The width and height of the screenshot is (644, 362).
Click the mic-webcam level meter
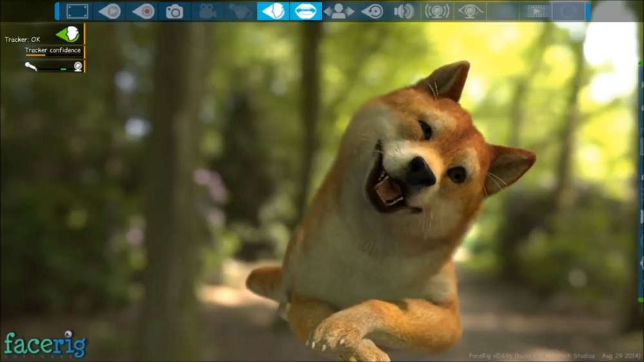55,69
